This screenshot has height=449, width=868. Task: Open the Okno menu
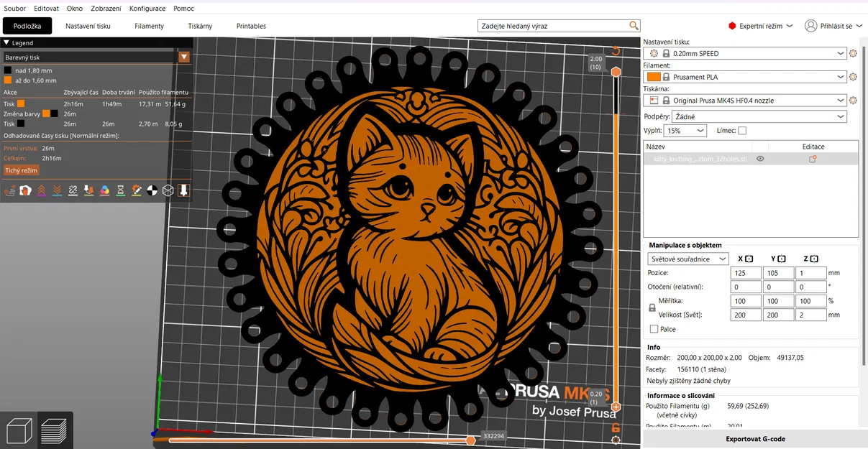[x=75, y=8]
